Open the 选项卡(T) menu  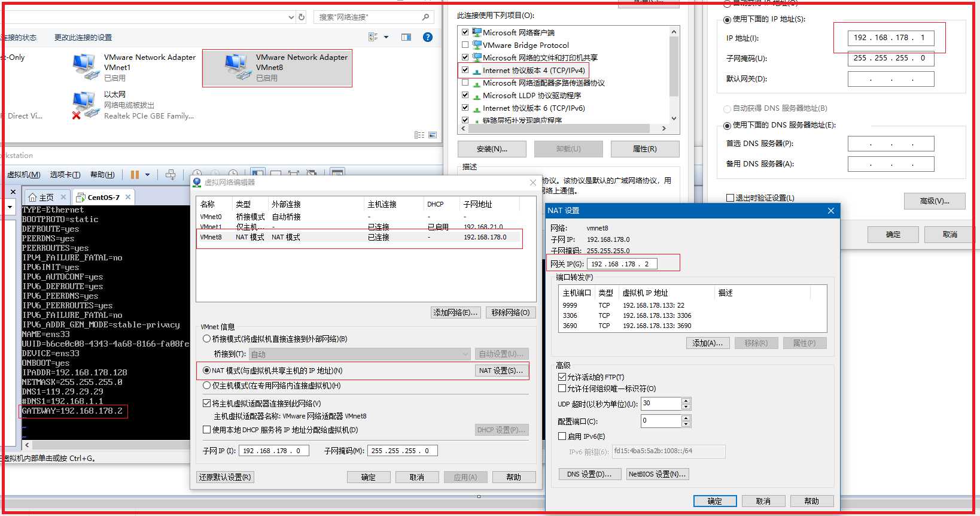click(65, 175)
